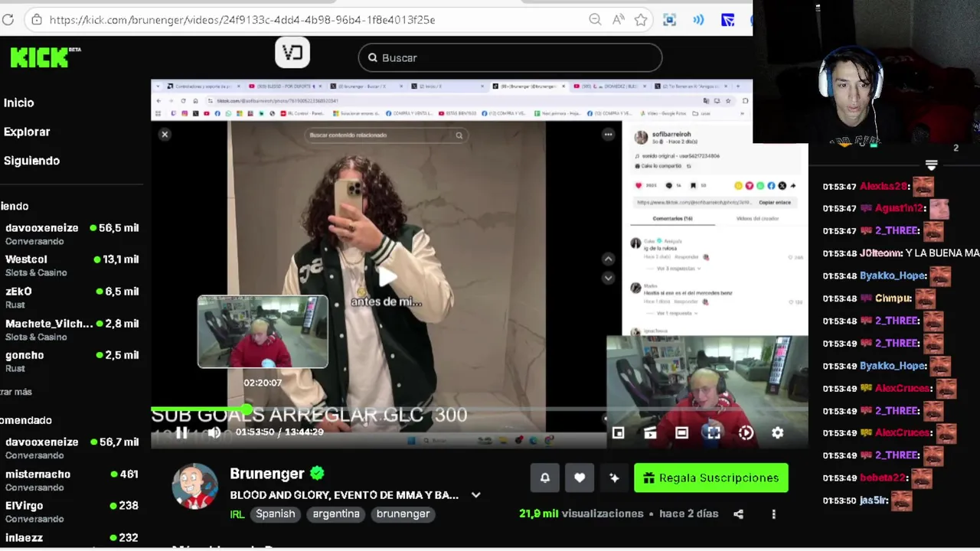This screenshot has height=551, width=980.
Task: Click the sparkle icon button
Action: click(x=614, y=478)
